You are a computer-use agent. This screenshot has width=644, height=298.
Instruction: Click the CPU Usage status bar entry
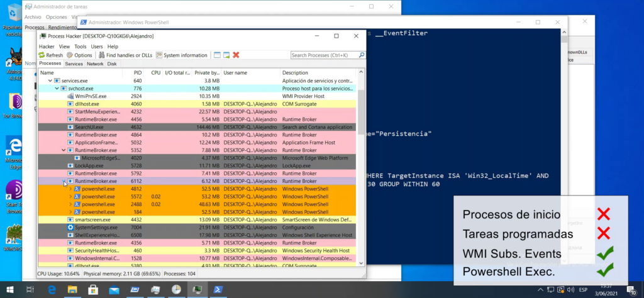[58, 273]
